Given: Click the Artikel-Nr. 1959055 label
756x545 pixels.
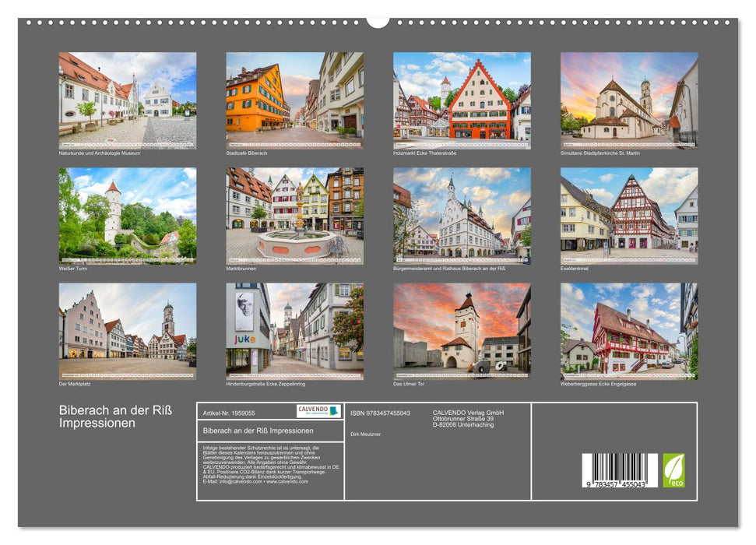Looking at the screenshot, I should [229, 413].
